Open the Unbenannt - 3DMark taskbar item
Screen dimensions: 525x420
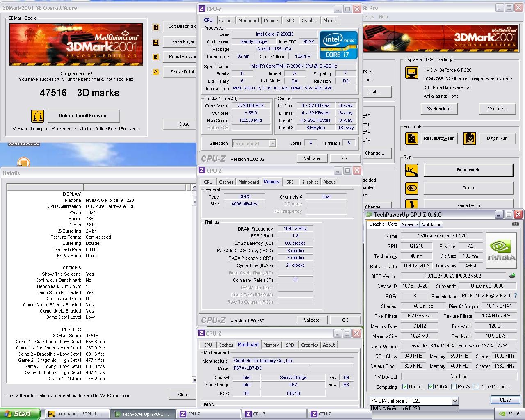(x=77, y=414)
